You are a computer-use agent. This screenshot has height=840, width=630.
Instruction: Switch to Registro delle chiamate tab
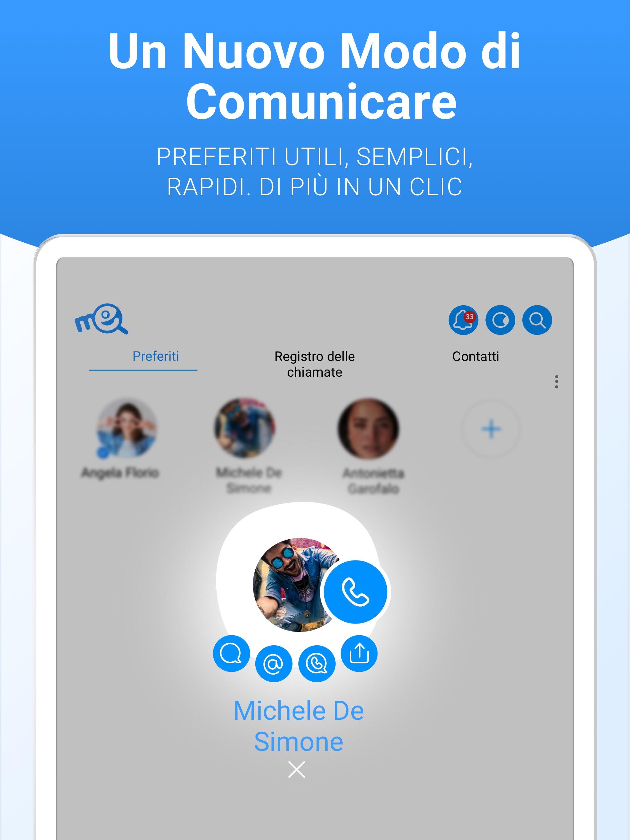click(x=315, y=364)
